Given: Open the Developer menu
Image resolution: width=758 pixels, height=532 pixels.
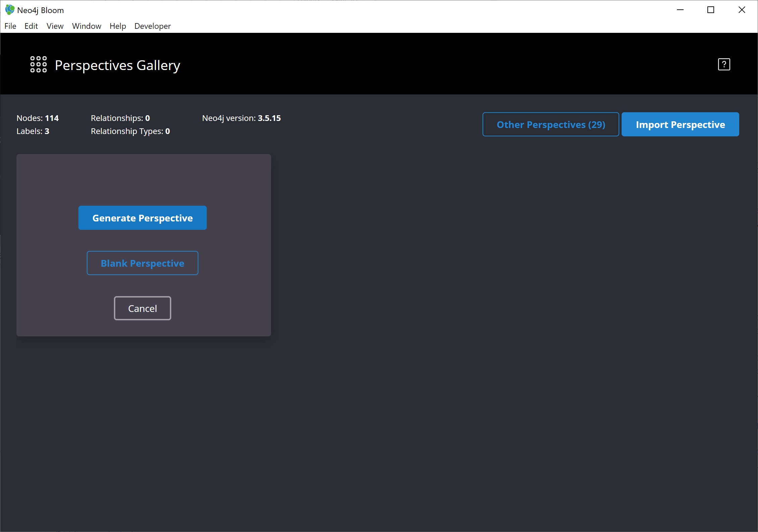Looking at the screenshot, I should click(x=152, y=26).
